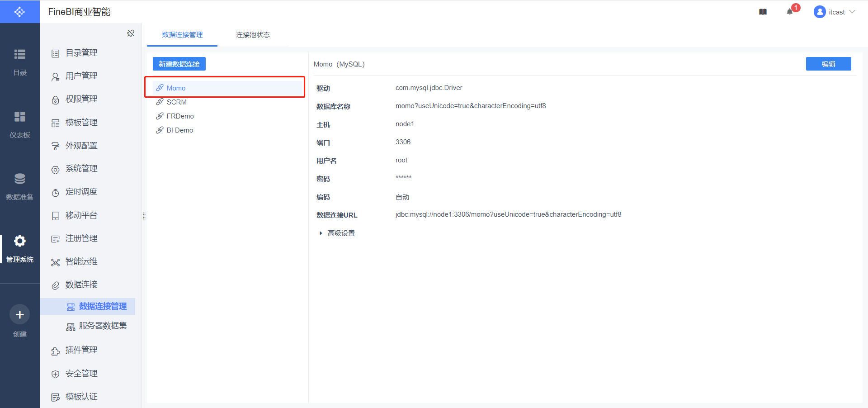Open the itcast account dropdown arrow
The image size is (868, 408).
pos(852,12)
